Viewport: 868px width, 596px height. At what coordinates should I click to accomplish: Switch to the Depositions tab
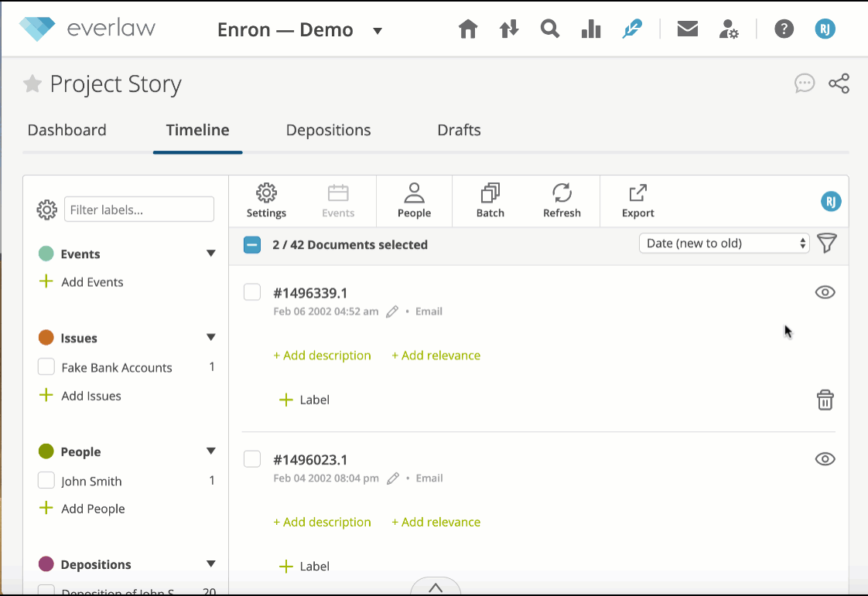(328, 130)
